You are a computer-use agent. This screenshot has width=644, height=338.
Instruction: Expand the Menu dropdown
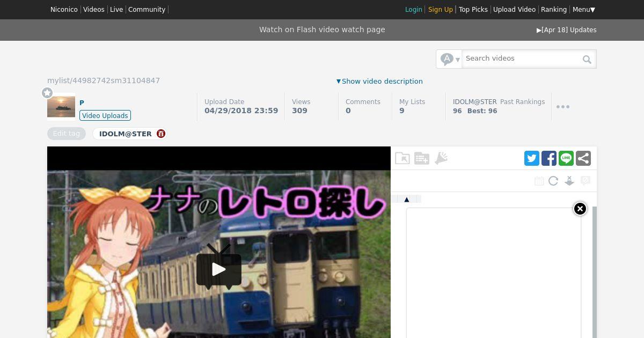[584, 10]
